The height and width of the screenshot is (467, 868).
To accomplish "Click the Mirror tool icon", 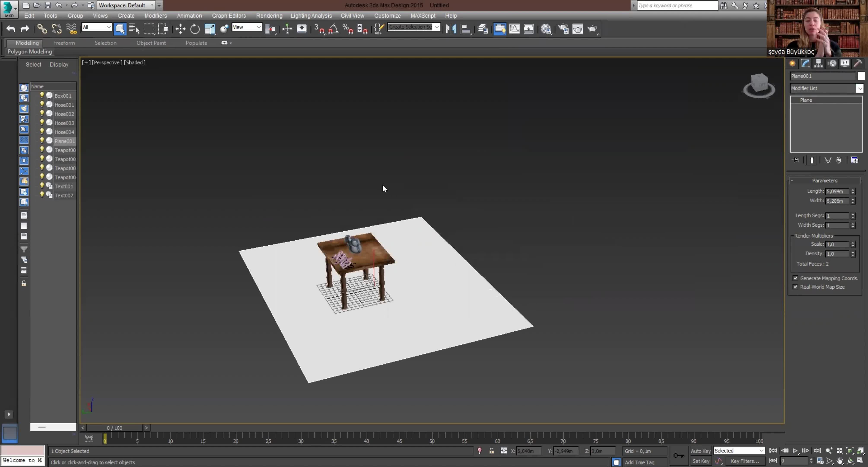I will (x=451, y=29).
